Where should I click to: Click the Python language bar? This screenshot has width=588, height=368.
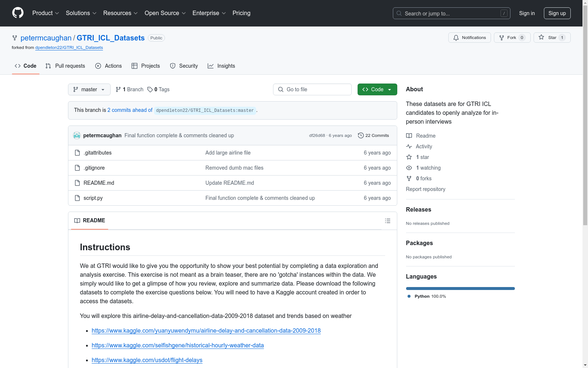tap(460, 289)
